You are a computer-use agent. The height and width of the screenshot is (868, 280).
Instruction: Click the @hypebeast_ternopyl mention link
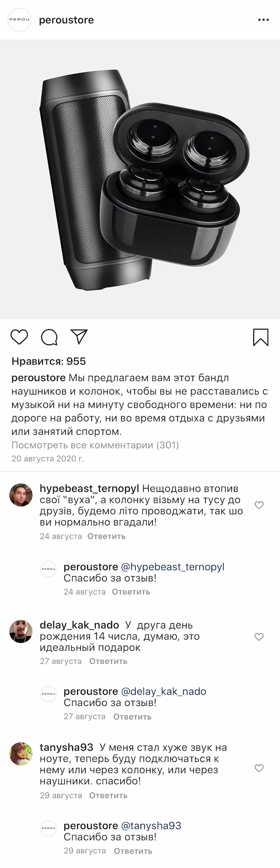(172, 567)
